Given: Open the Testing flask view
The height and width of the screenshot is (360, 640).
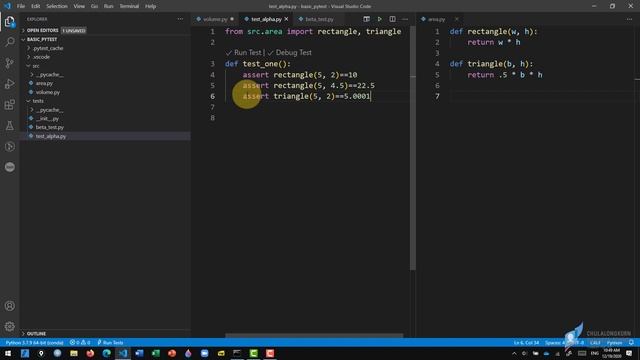Looking at the screenshot, I should [x=9, y=125].
